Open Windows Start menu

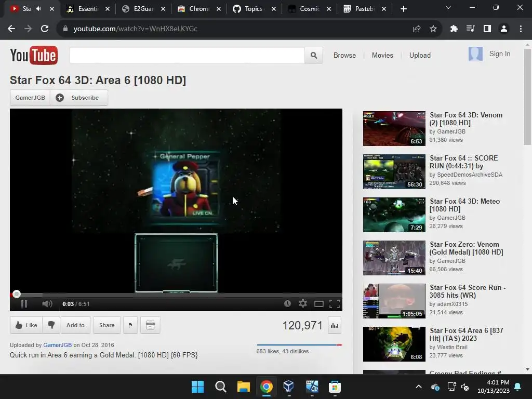197,387
